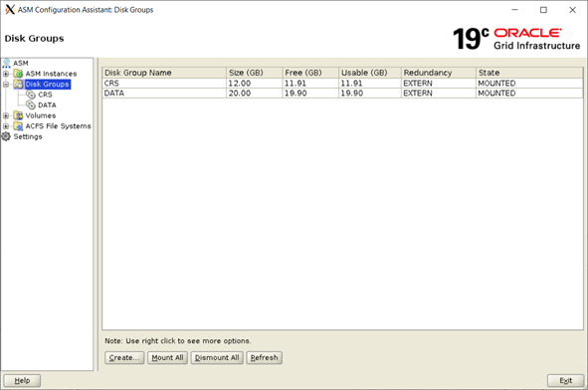Select Disk Groups in the tree

click(x=47, y=84)
